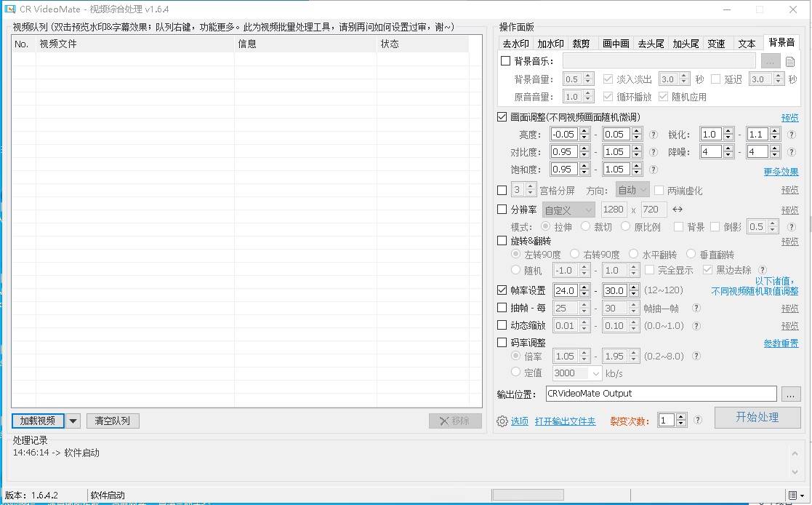Switch to the 去水印 tab
This screenshot has height=505, width=812.
pyautogui.click(x=516, y=44)
